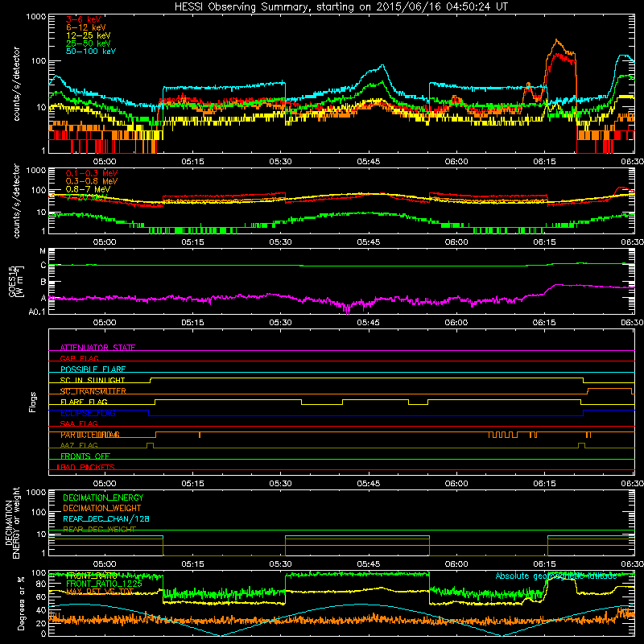
Task: Select the 3-6 keV legend label
Action: tap(83, 19)
